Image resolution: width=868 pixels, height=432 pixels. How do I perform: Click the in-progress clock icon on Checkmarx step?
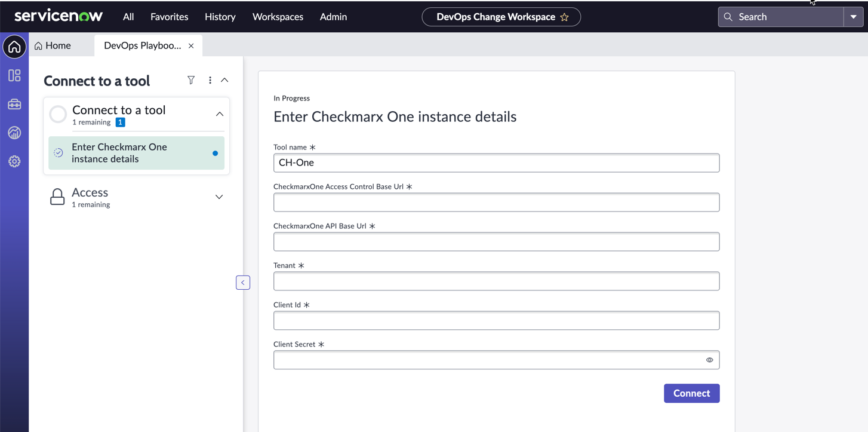58,153
